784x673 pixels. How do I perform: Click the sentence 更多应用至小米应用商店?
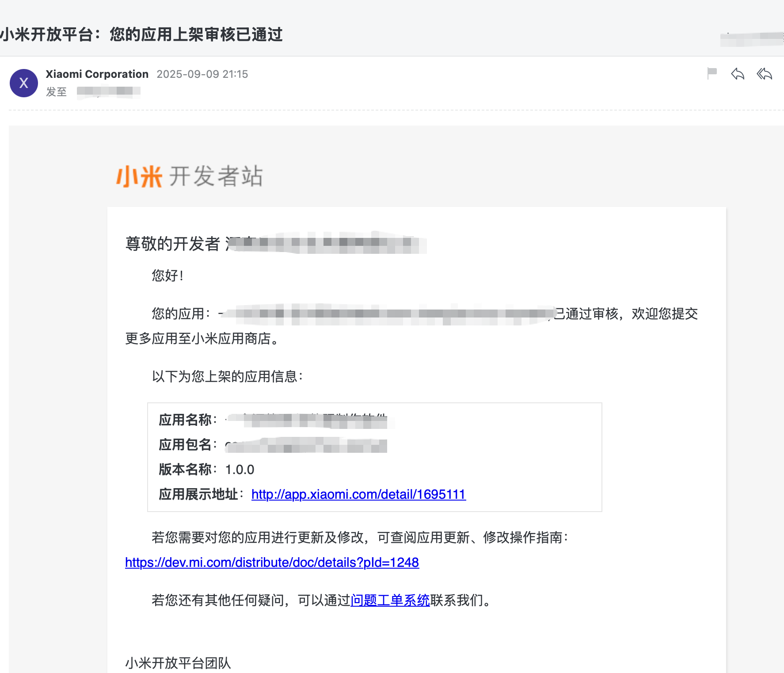(x=202, y=338)
